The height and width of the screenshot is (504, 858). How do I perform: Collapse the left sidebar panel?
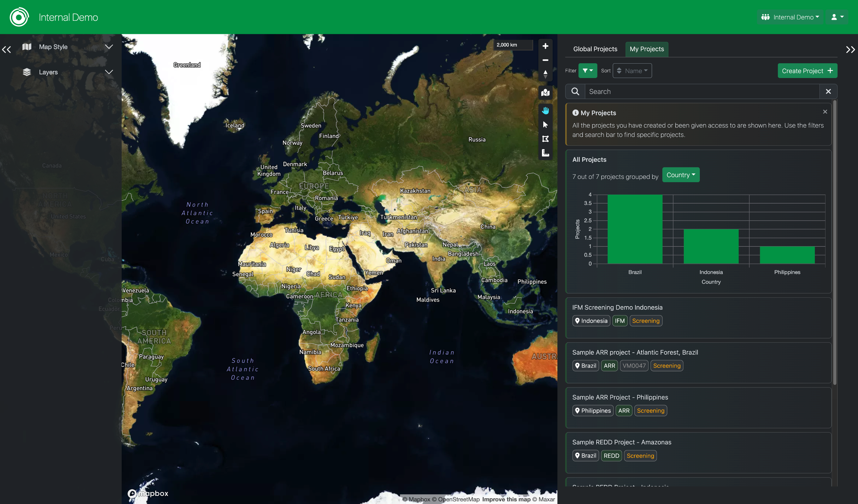click(x=6, y=50)
